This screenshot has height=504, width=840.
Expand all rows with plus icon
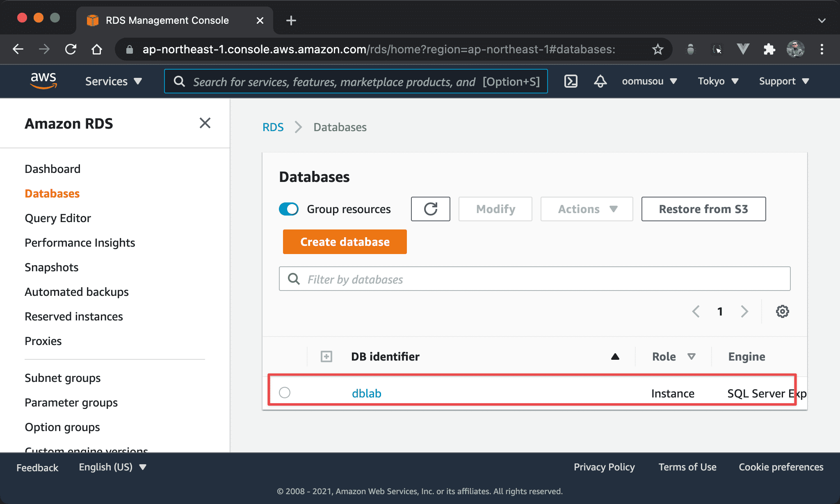pos(326,356)
